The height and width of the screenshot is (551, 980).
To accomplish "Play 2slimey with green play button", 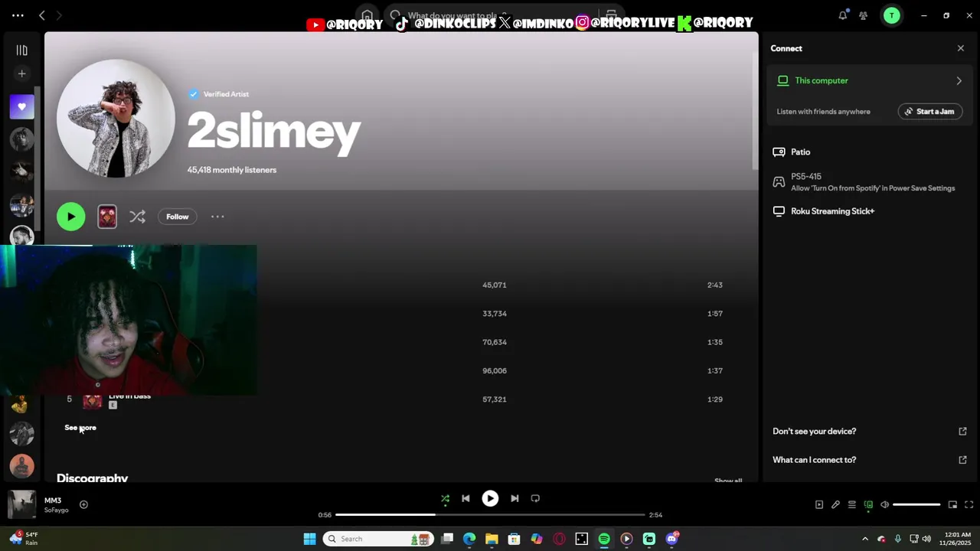I will point(70,217).
